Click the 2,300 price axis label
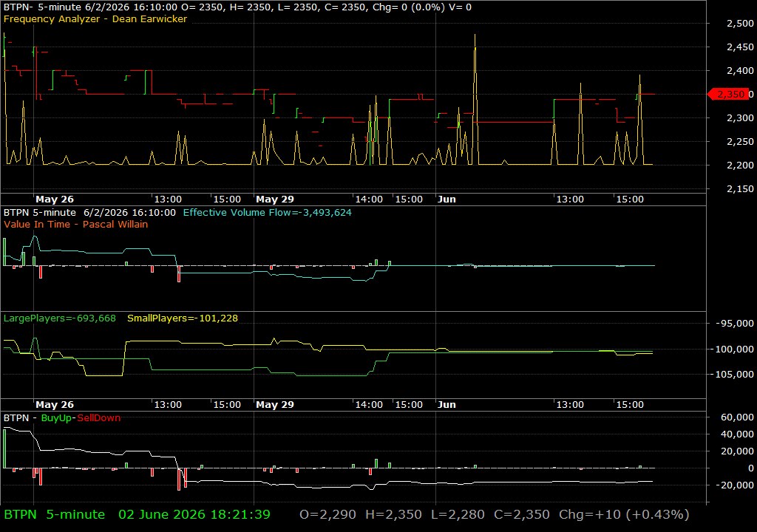757x532 pixels. (740, 117)
